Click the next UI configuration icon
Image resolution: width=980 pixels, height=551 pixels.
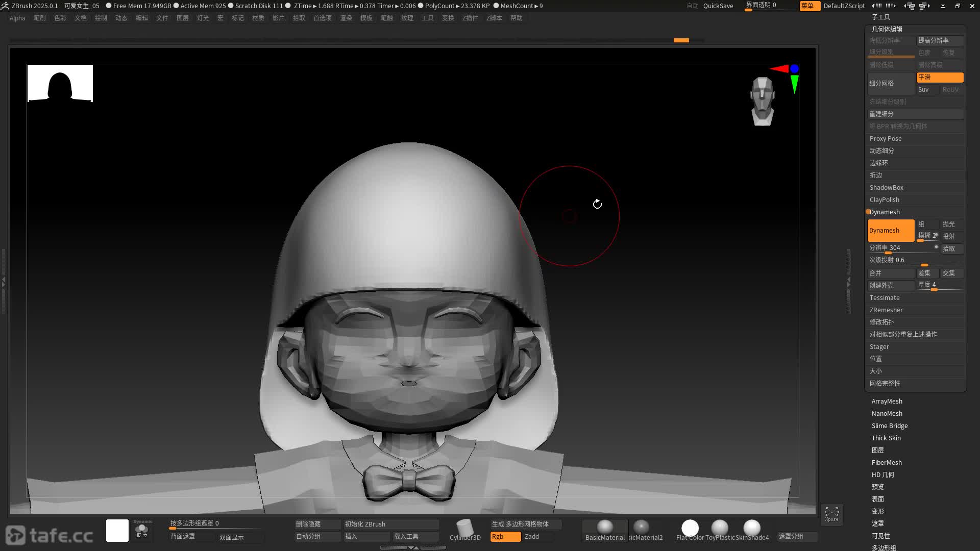[924, 6]
